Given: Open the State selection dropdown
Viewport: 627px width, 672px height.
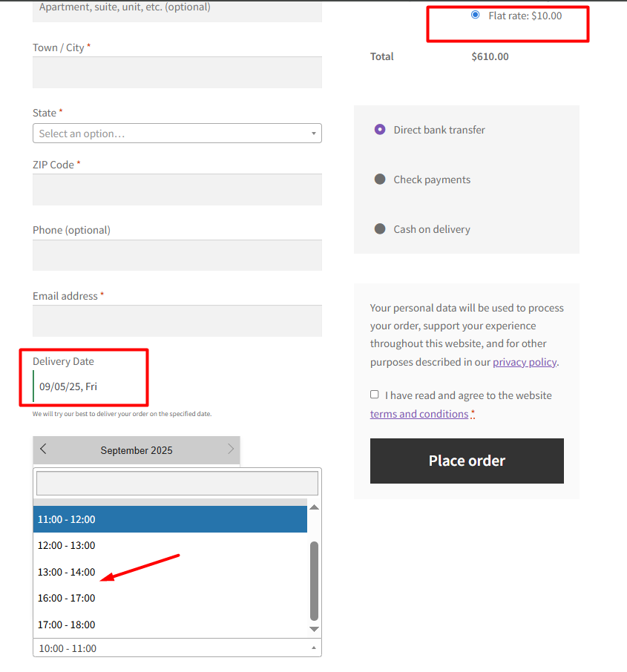Looking at the screenshot, I should pyautogui.click(x=177, y=133).
